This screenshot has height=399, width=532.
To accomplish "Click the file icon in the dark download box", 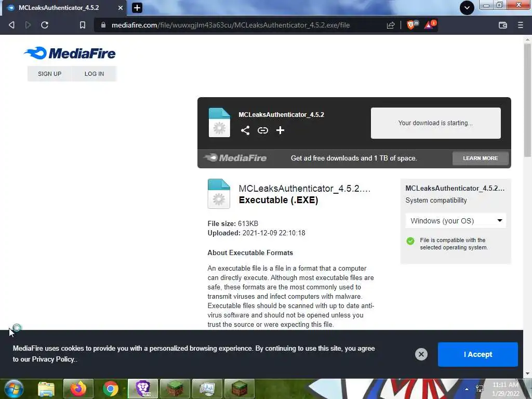I will [219, 123].
